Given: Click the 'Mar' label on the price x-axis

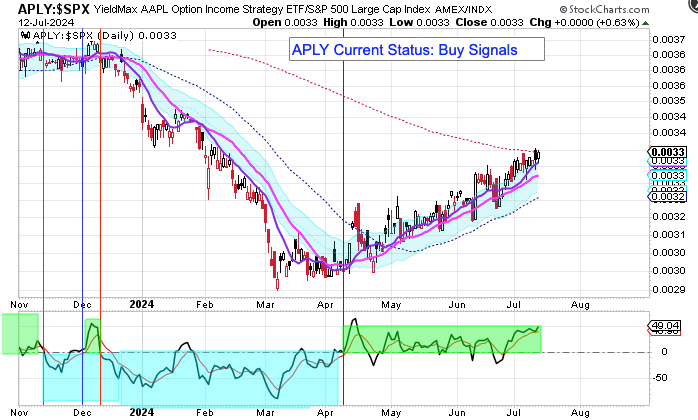Looking at the screenshot, I should pyautogui.click(x=265, y=301).
